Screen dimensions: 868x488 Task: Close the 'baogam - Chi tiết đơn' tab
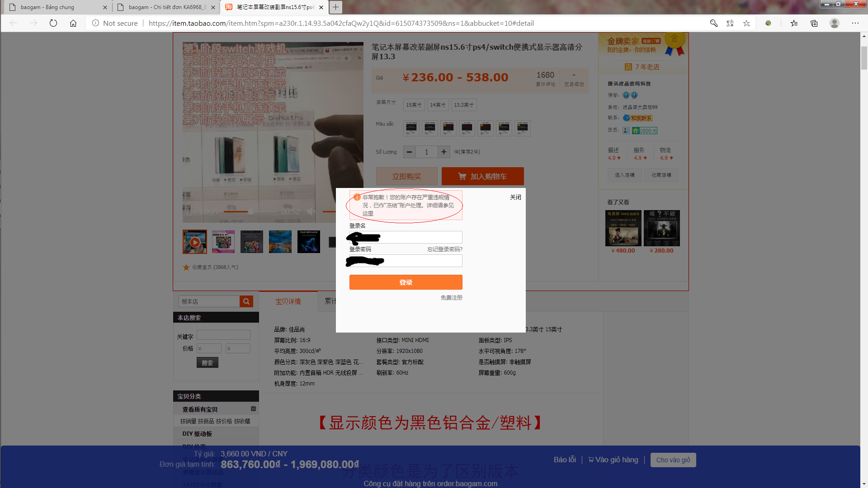(213, 7)
